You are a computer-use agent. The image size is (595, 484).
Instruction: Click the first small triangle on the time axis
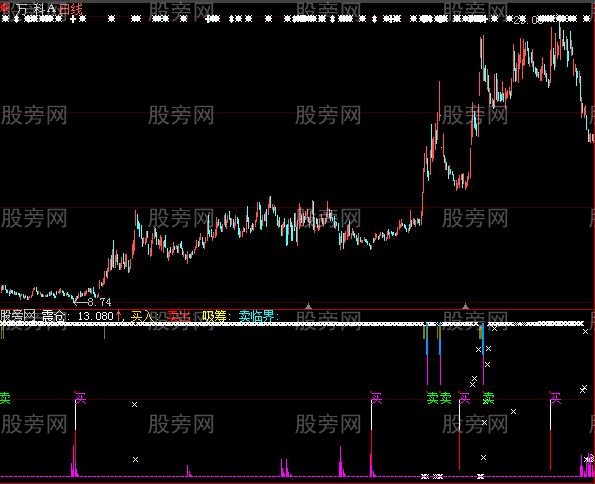309,306
